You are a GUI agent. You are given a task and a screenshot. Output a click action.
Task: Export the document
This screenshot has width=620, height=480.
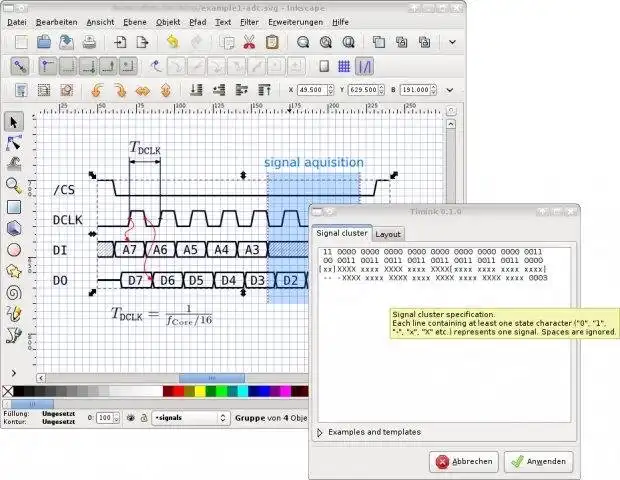point(142,42)
